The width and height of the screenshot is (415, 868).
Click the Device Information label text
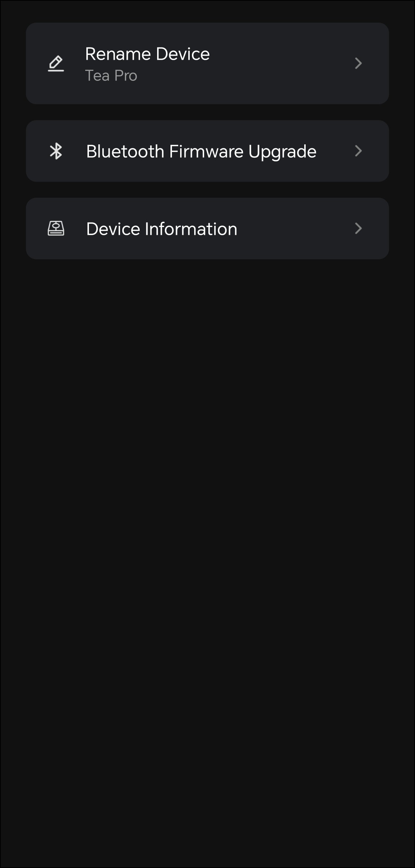pyautogui.click(x=162, y=229)
